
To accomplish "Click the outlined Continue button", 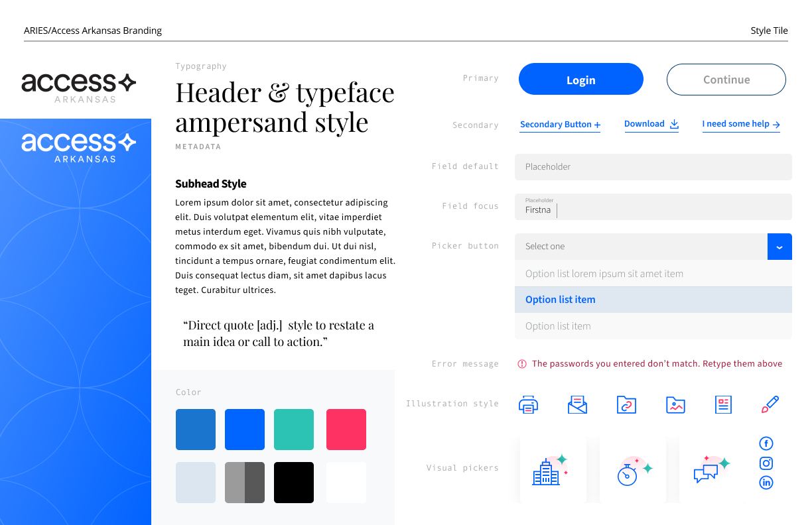I will pyautogui.click(x=726, y=80).
